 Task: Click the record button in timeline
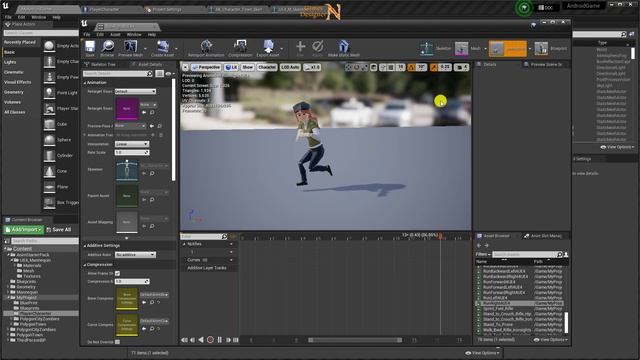210,340
